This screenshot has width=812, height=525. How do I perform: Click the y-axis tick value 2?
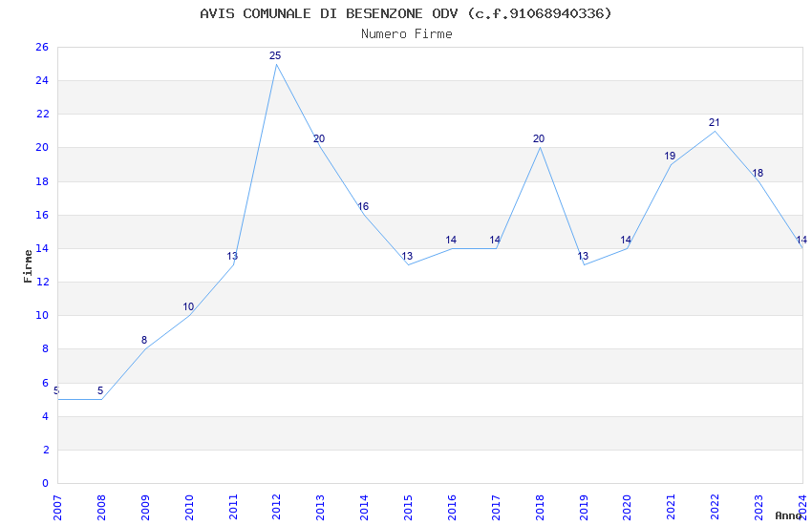45,450
